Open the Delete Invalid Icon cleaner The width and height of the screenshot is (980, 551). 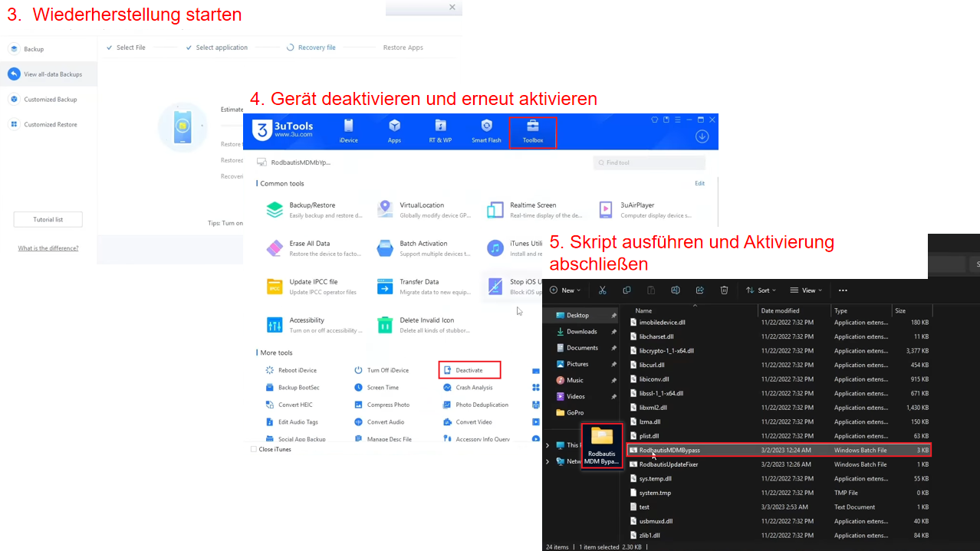tap(428, 325)
